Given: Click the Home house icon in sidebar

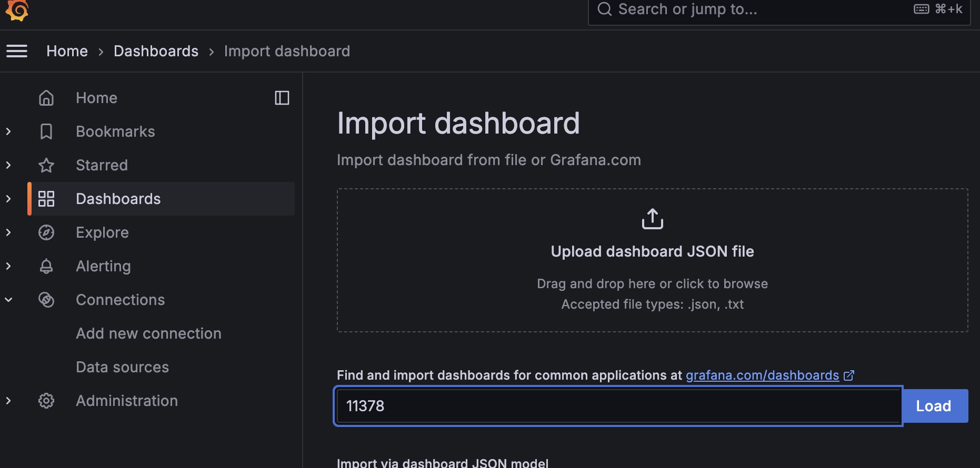Looking at the screenshot, I should pos(46,98).
